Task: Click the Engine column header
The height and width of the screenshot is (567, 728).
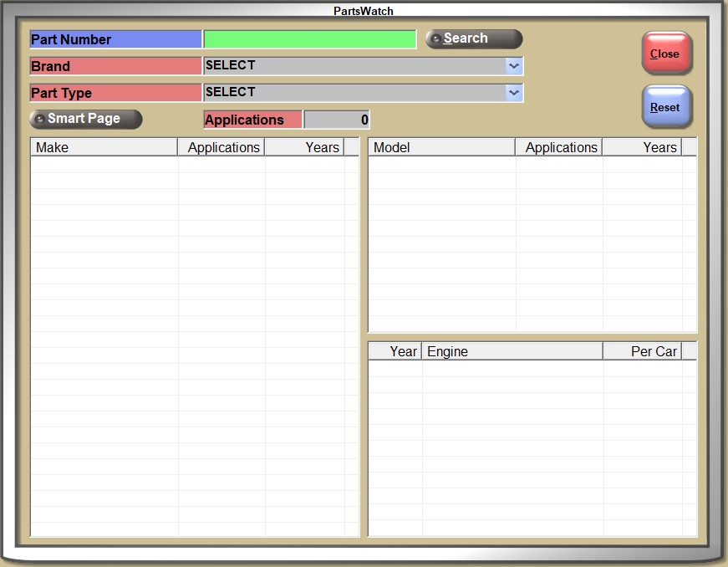Action: point(512,351)
